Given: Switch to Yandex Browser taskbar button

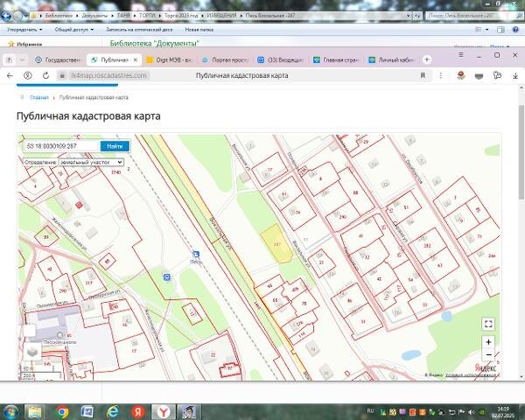Looking at the screenshot, I should (x=163, y=412).
